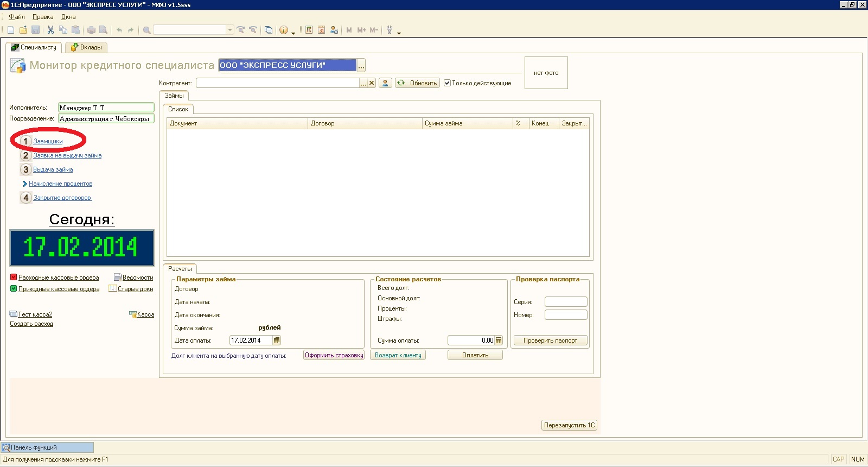
Task: Clear the Контрагент field with X button
Action: click(372, 83)
